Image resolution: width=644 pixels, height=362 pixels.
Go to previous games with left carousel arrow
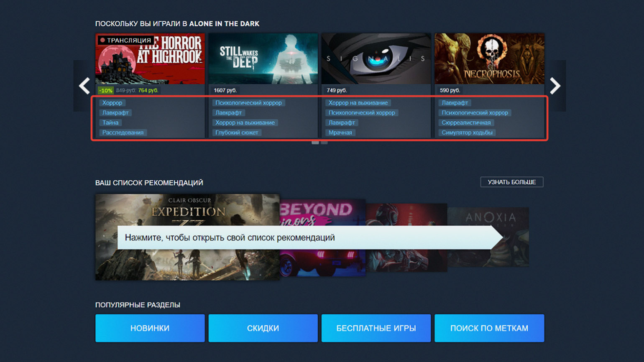[84, 86]
